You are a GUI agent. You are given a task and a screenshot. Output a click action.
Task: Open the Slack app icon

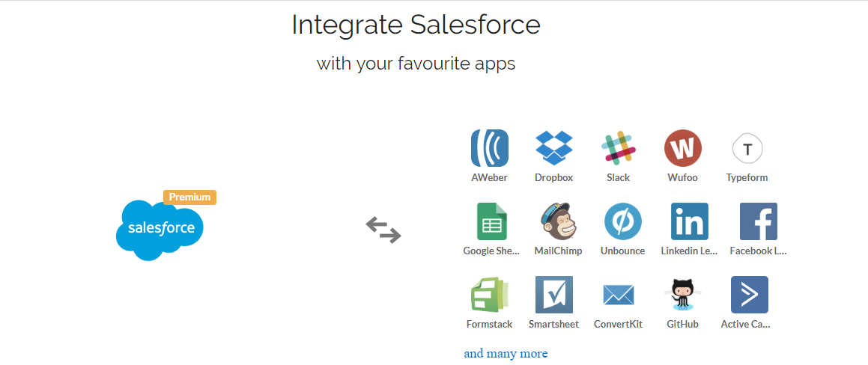click(x=618, y=148)
